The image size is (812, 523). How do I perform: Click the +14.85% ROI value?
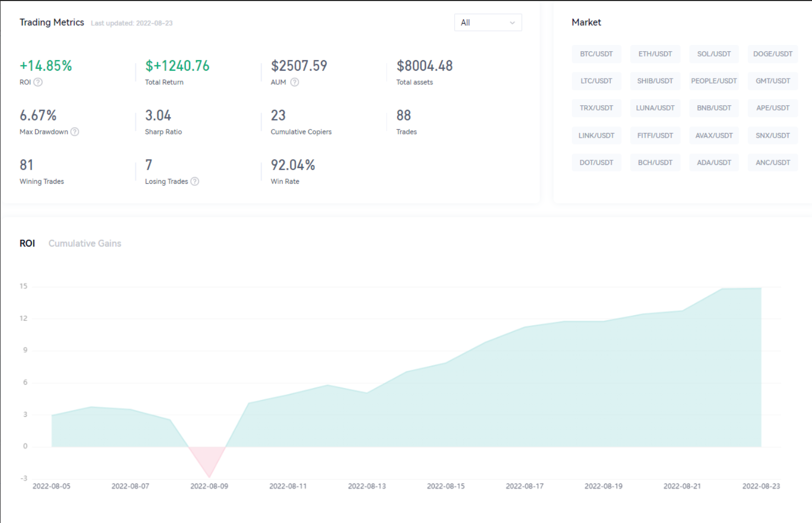(46, 66)
